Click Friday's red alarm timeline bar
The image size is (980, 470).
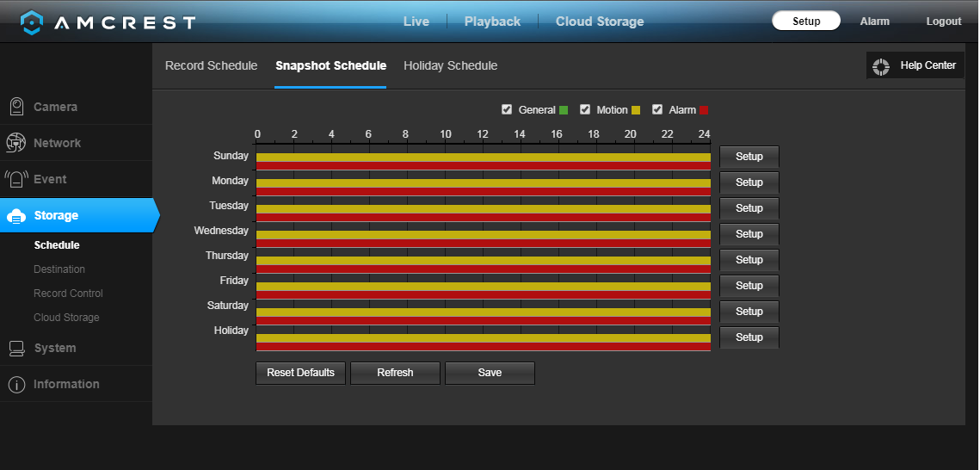(x=484, y=295)
